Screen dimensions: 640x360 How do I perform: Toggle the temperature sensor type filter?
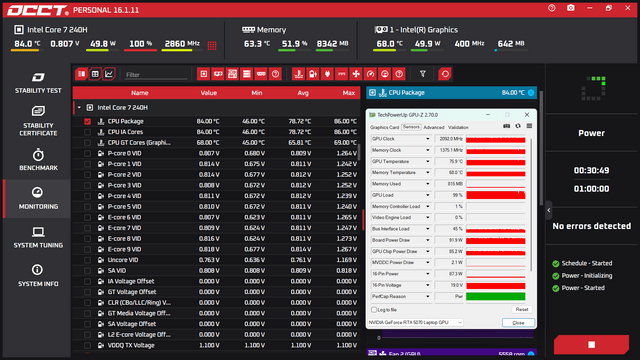tap(298, 74)
